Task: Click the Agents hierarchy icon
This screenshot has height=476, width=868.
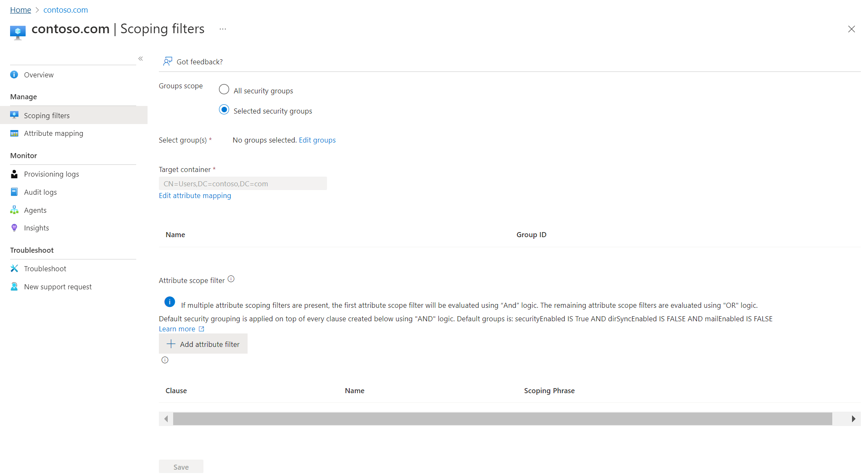Action: [14, 210]
